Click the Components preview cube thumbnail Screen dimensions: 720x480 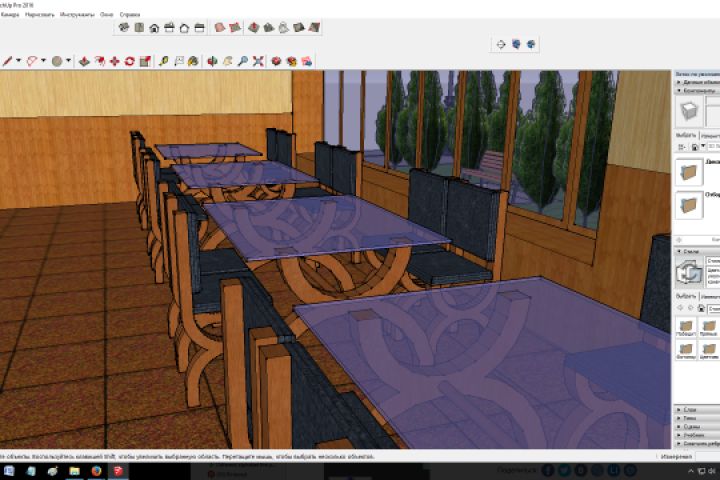click(689, 111)
